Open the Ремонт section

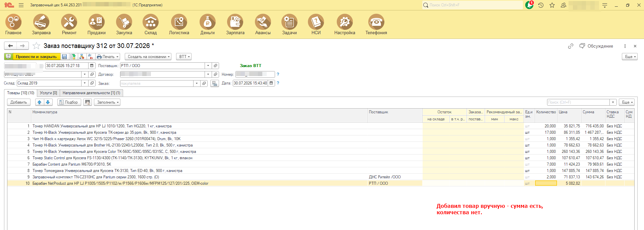click(69, 24)
